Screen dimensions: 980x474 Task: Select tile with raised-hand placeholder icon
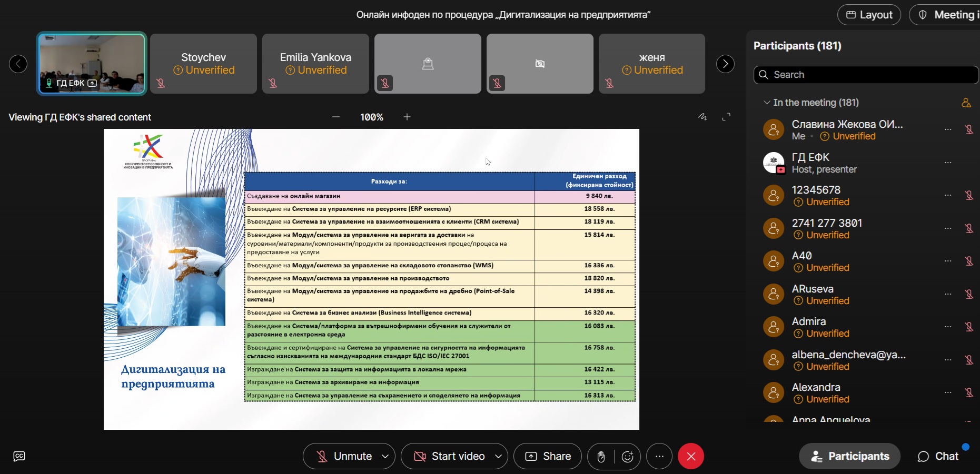(428, 64)
